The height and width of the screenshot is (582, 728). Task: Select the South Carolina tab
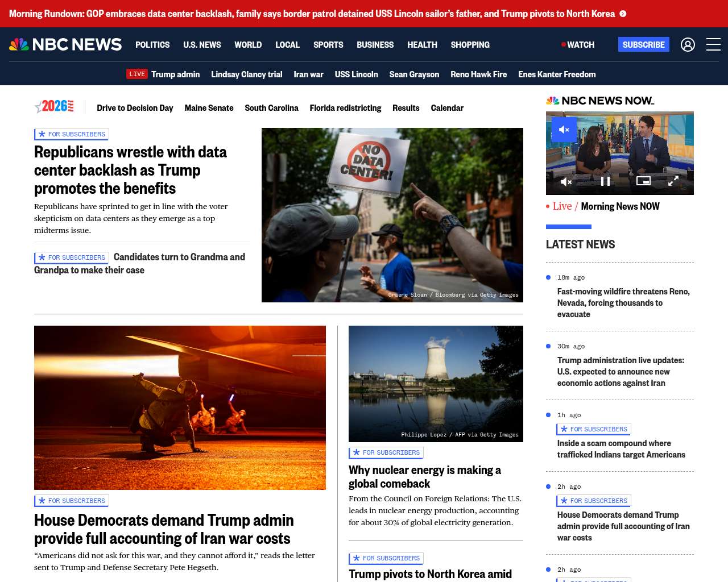tap(271, 107)
